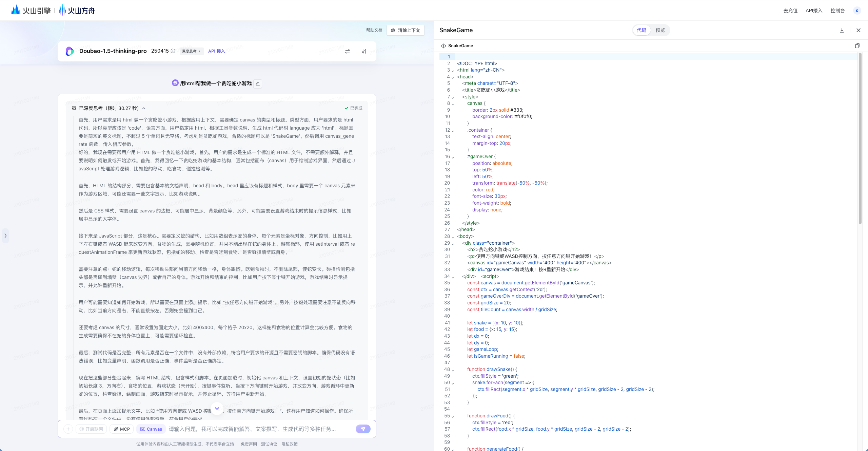The image size is (868, 451).
Task: Fold code at line 16 gameOver rule
Action: [453, 157]
